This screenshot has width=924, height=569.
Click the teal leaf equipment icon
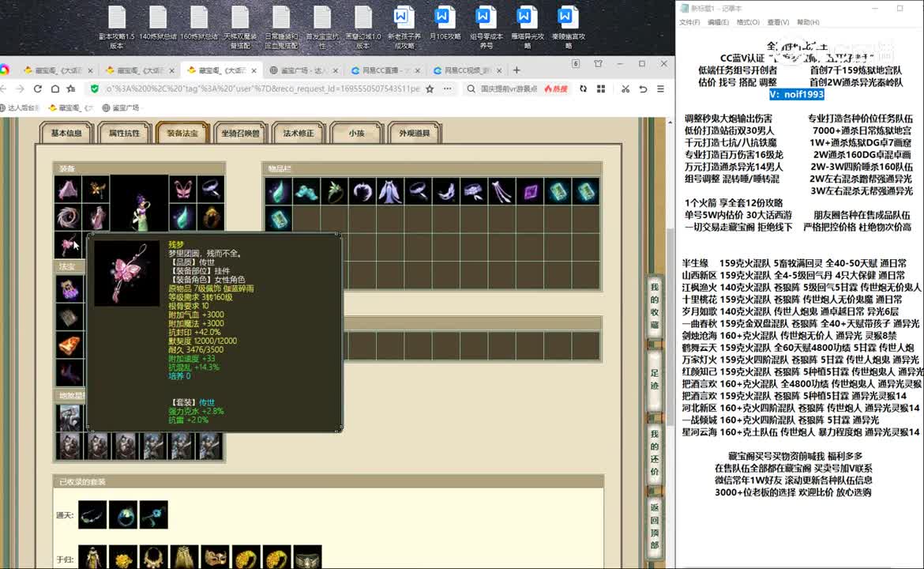tap(182, 217)
